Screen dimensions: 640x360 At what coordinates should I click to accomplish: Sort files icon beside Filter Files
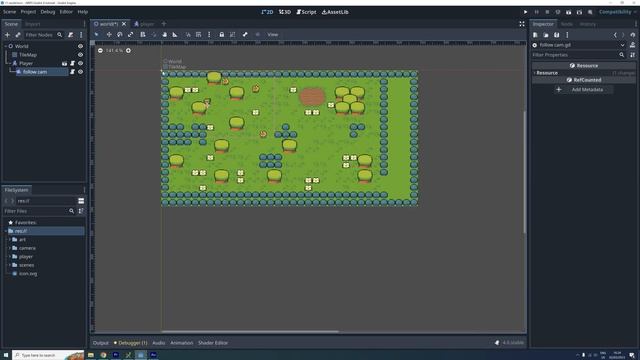81,211
